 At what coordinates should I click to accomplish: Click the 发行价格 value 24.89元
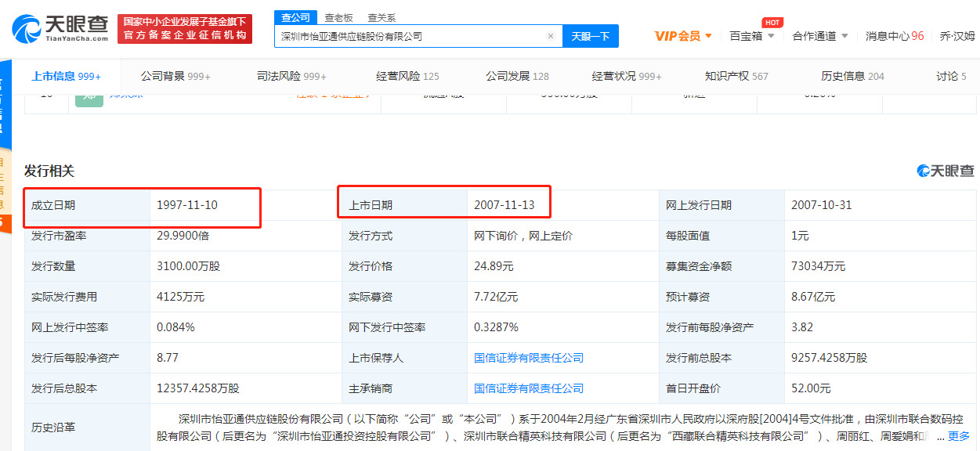pos(494,266)
